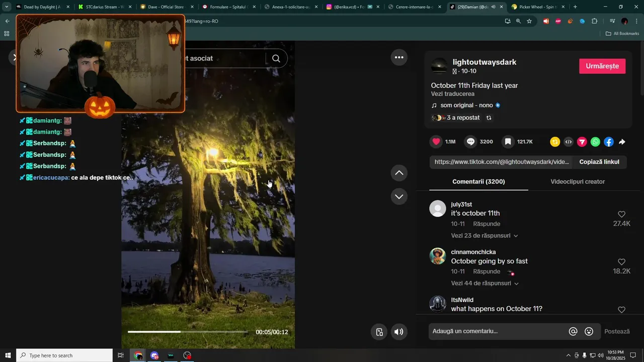Click Vezi traducerea to translate caption

452,94
